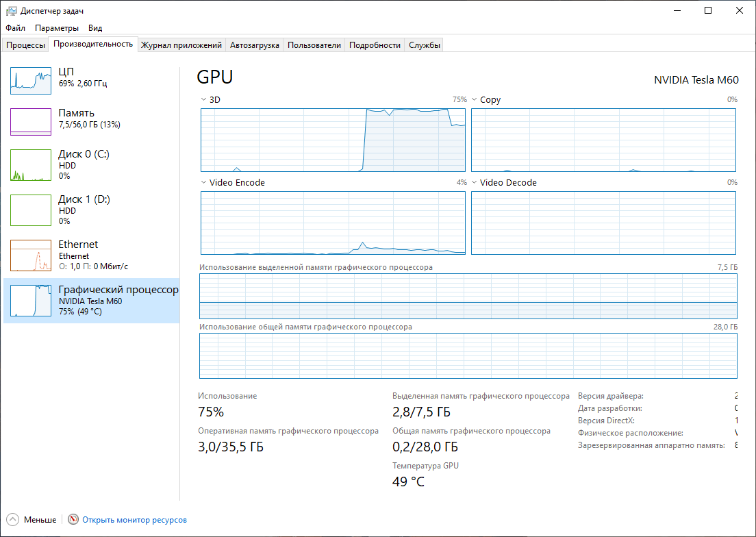
Task: Select the Диск 1 (D:) graph thumbnail
Action: pyautogui.click(x=31, y=210)
